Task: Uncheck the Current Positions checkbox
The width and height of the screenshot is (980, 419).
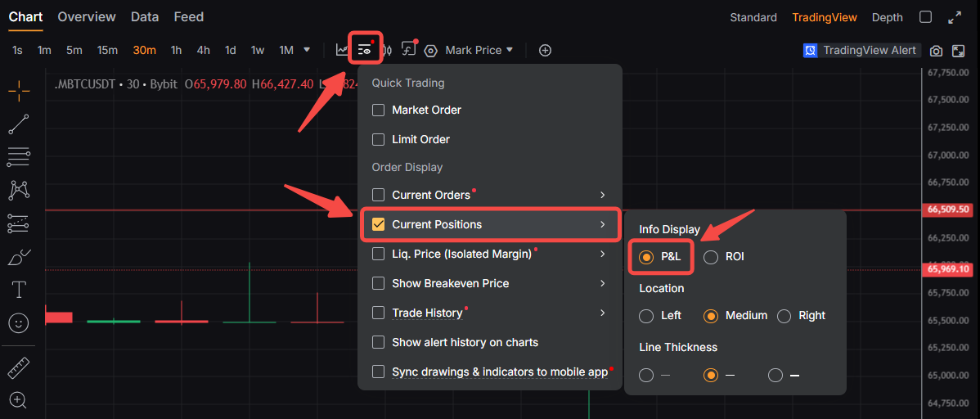Action: (x=378, y=224)
